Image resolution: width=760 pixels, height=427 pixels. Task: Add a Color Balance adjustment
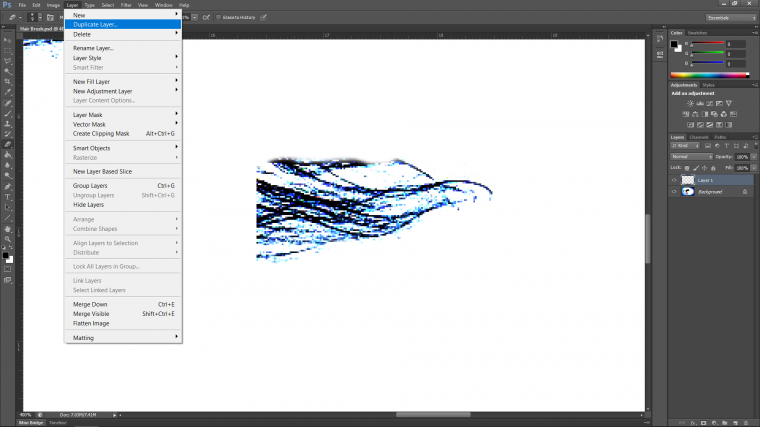pyautogui.click(x=695, y=114)
